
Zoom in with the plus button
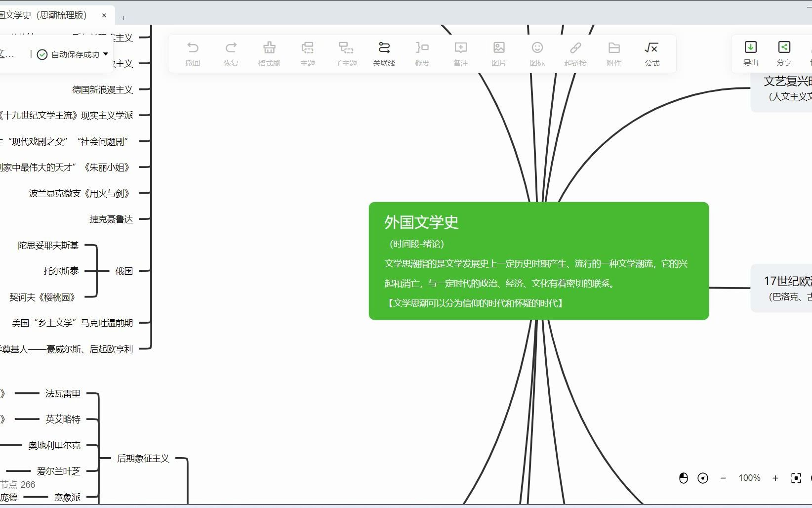click(775, 478)
